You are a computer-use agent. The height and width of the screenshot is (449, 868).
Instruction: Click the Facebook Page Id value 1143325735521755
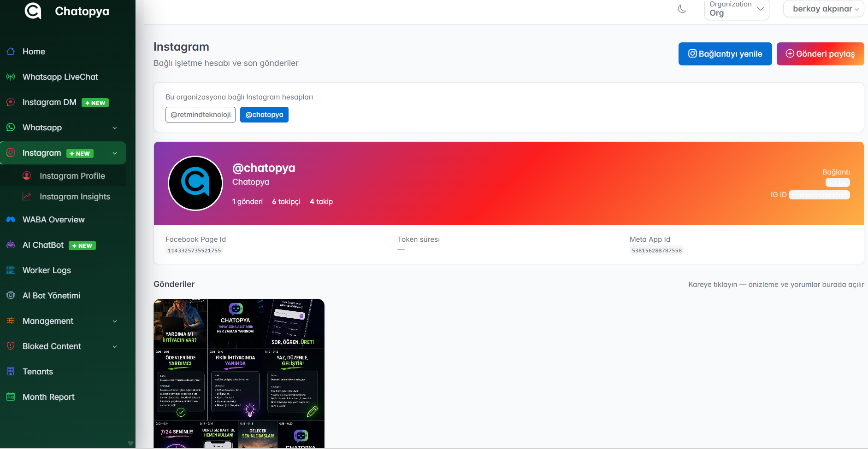(x=194, y=251)
